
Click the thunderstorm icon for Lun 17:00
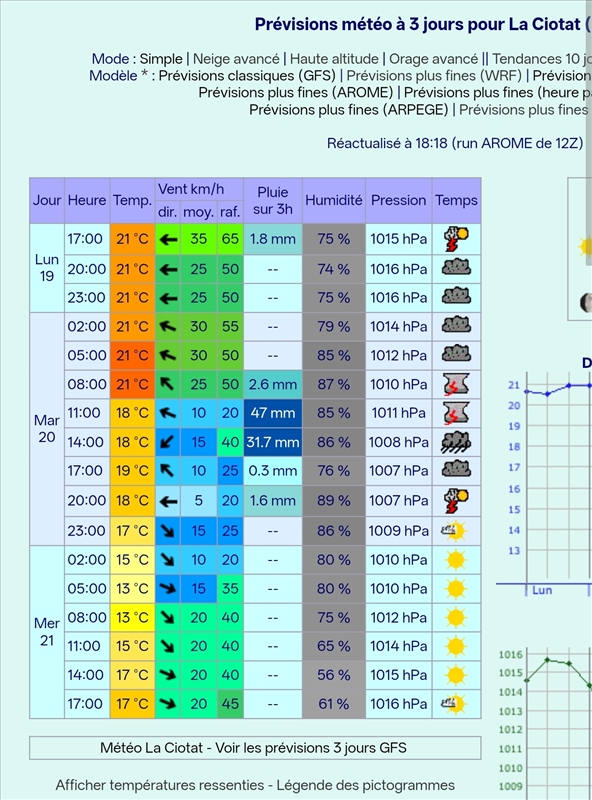(456, 239)
